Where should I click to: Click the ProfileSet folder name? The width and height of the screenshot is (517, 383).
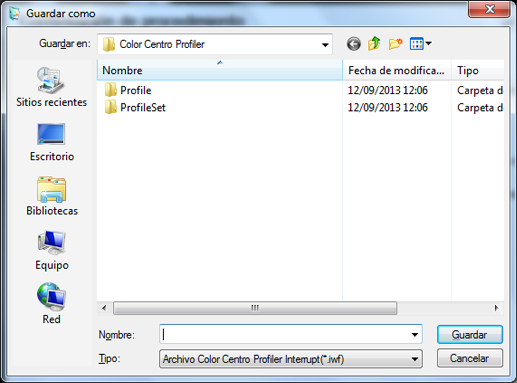(143, 107)
